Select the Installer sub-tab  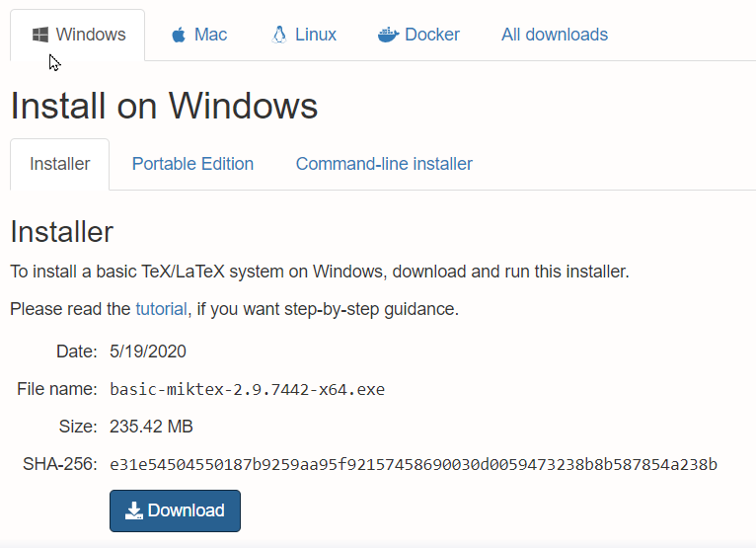click(x=60, y=164)
